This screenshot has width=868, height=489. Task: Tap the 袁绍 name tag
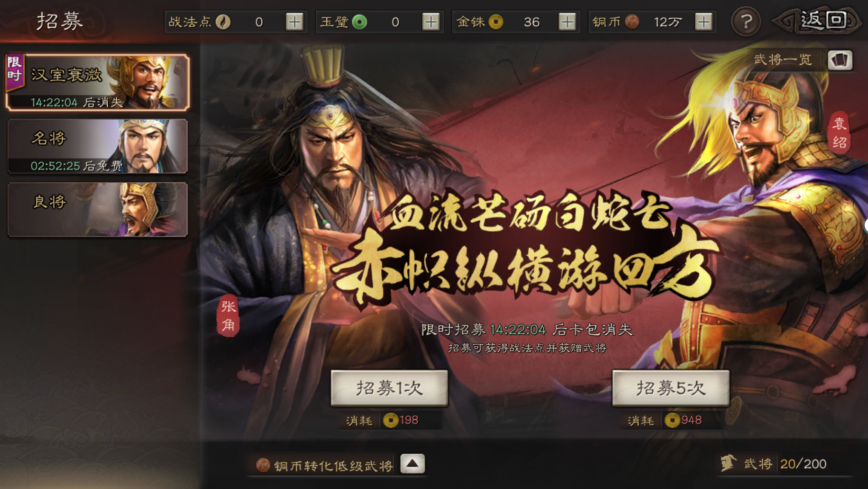coord(839,133)
